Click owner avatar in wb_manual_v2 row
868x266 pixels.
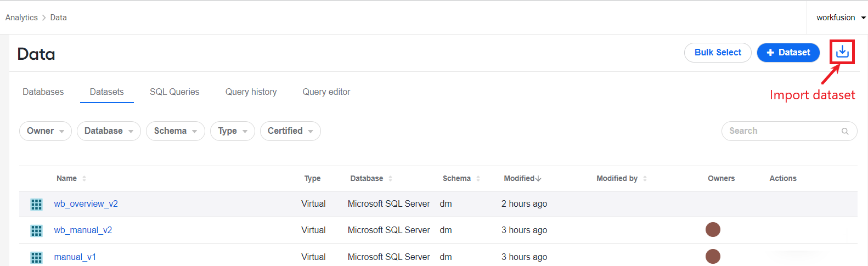click(x=713, y=229)
